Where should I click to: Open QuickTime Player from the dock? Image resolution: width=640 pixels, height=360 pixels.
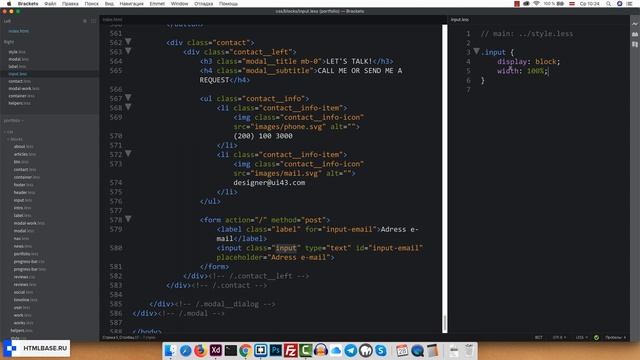(417, 350)
